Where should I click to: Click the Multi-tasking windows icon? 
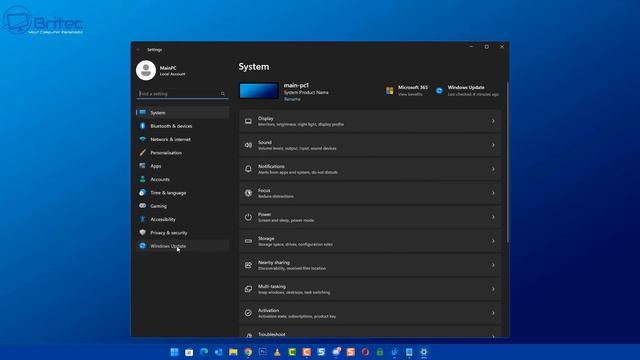tap(248, 289)
